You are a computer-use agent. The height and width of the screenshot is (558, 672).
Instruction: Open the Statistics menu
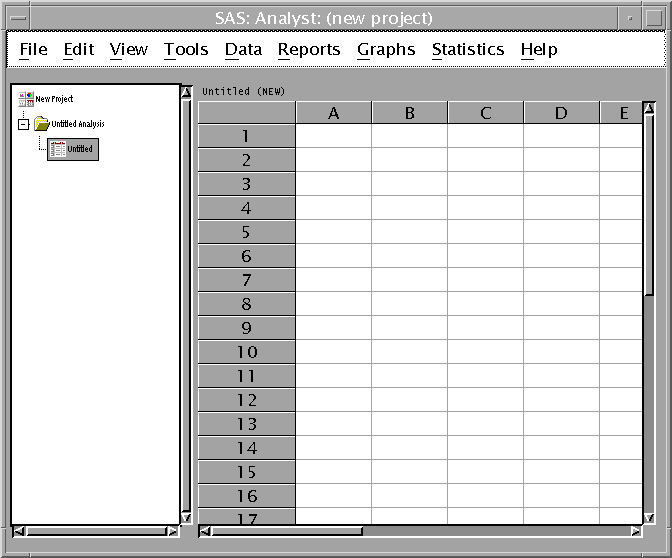[467, 50]
